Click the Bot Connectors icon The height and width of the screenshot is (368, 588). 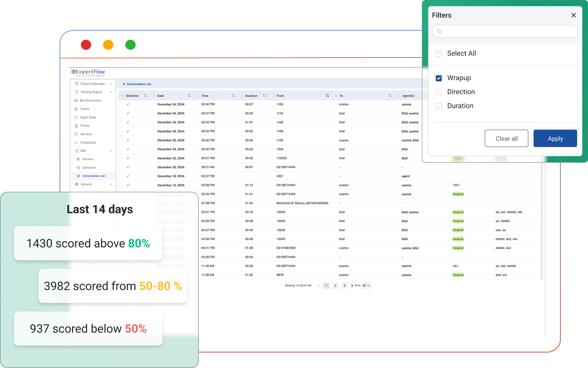pyautogui.click(x=76, y=101)
